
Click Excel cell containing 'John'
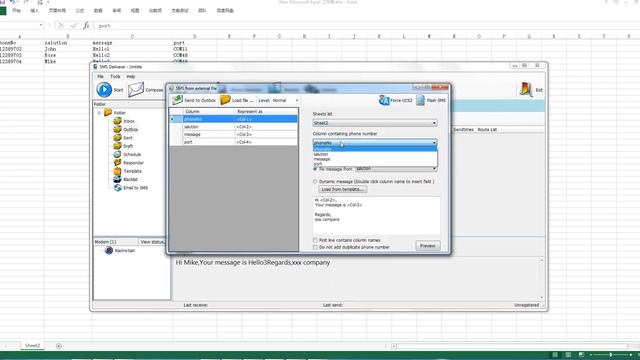[x=68, y=49]
